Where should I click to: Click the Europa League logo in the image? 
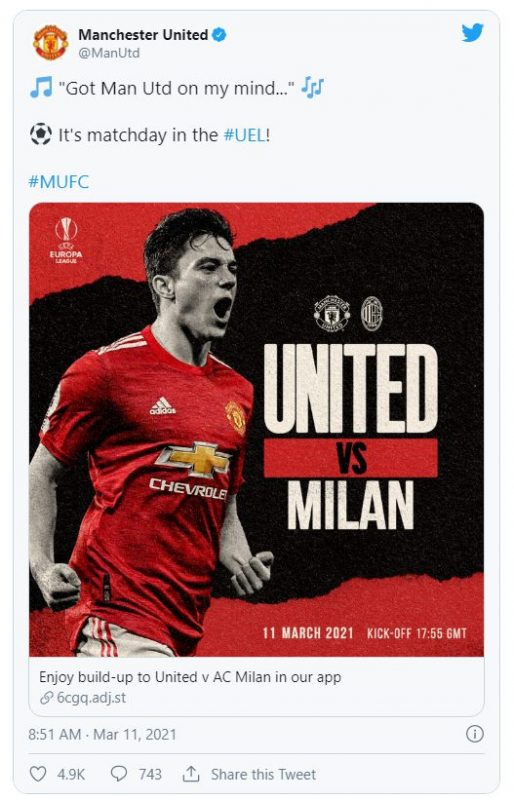(x=66, y=240)
